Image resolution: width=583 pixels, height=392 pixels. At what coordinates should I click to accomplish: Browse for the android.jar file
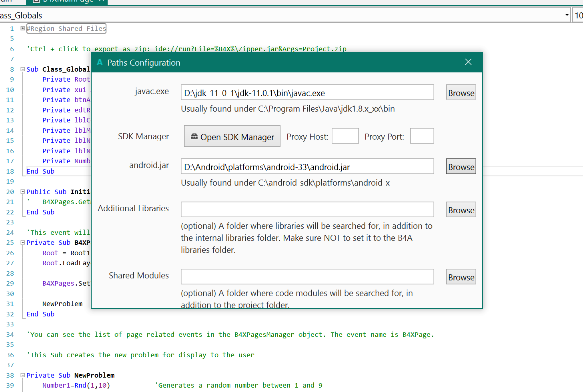click(461, 166)
